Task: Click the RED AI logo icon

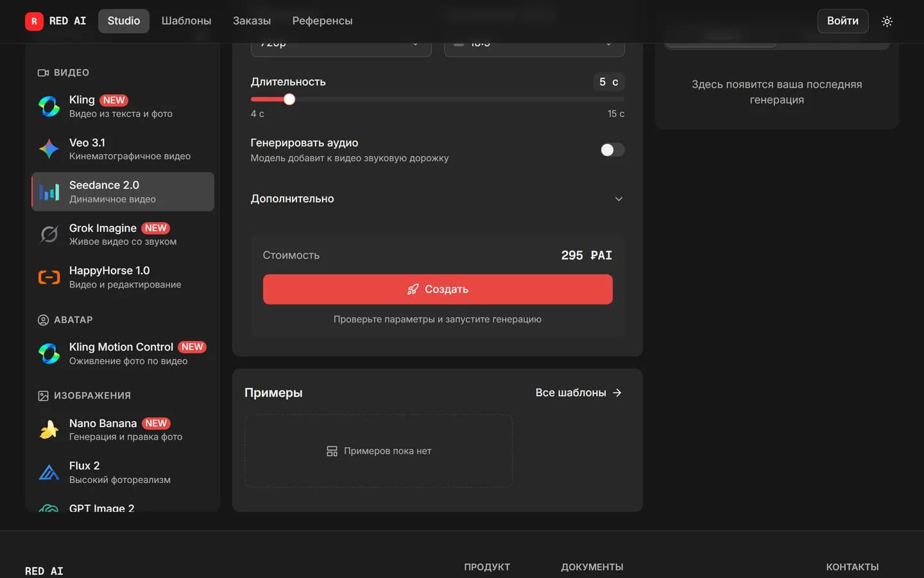Action: [x=34, y=21]
